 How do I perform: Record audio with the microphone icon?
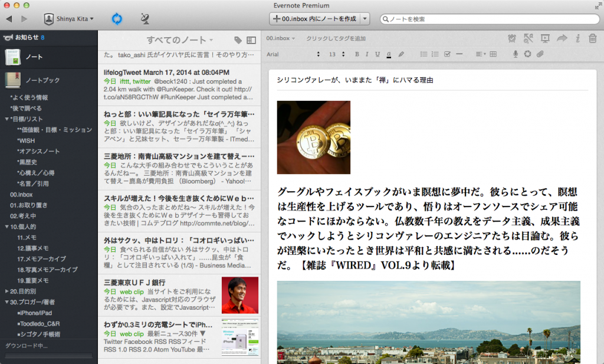click(x=516, y=54)
